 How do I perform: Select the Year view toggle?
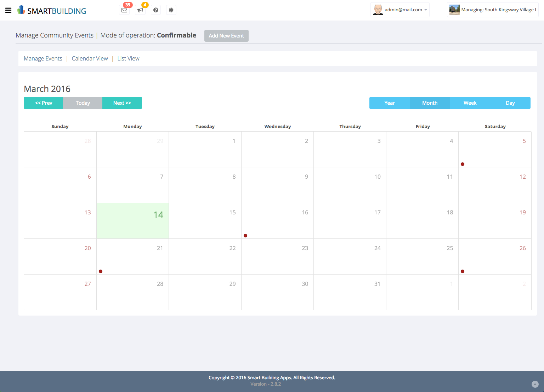[x=389, y=103]
